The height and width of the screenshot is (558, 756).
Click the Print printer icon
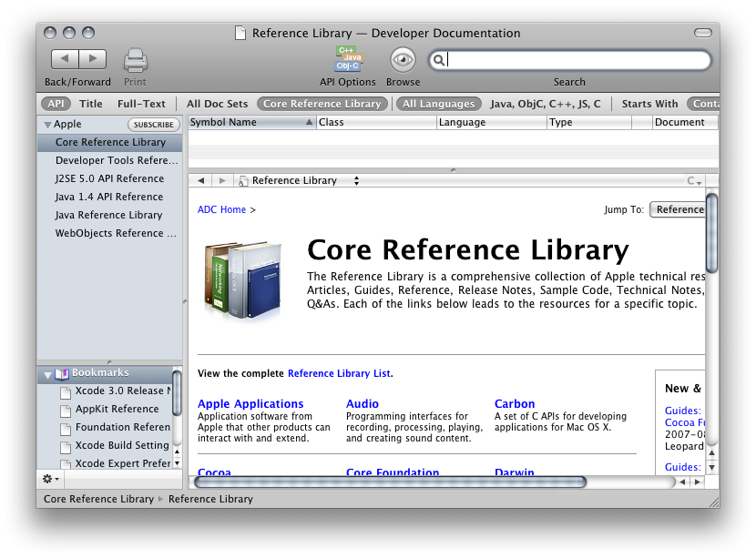(136, 61)
